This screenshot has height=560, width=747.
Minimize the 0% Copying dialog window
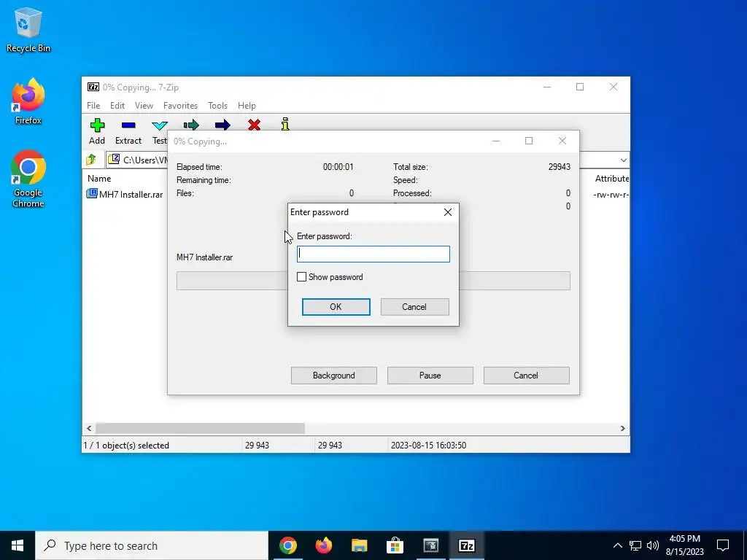tap(496, 141)
